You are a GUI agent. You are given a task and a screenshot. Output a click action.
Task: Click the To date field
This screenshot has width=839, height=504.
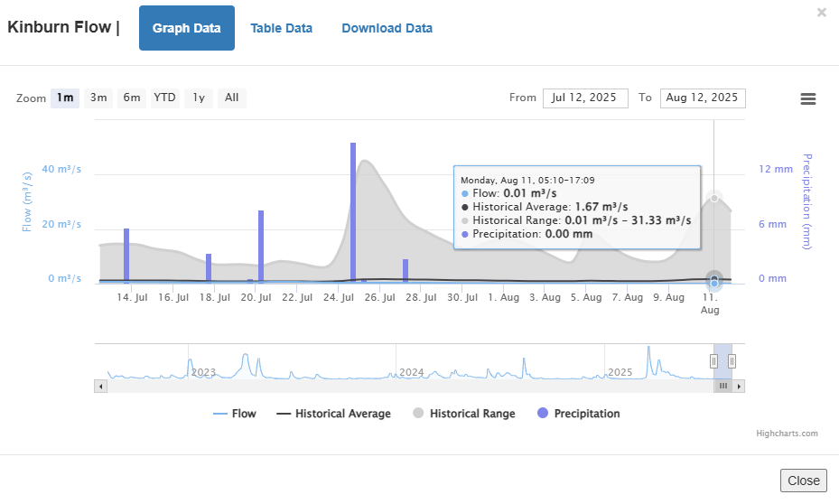[x=702, y=98]
